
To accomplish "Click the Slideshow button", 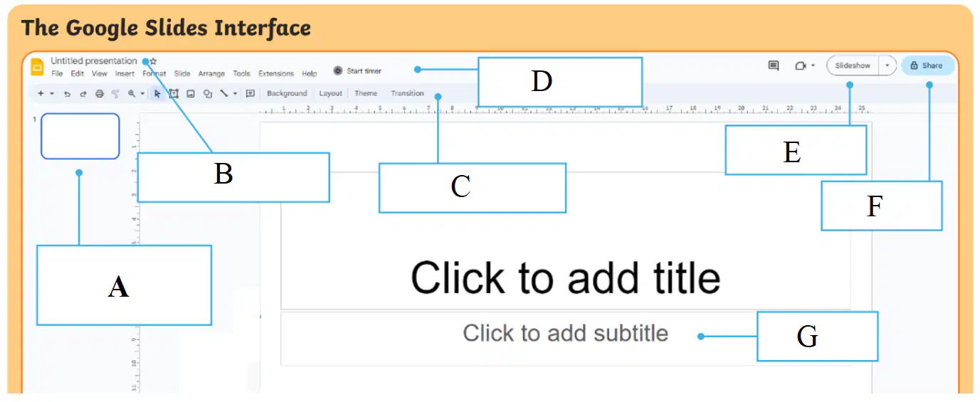I will click(x=853, y=65).
